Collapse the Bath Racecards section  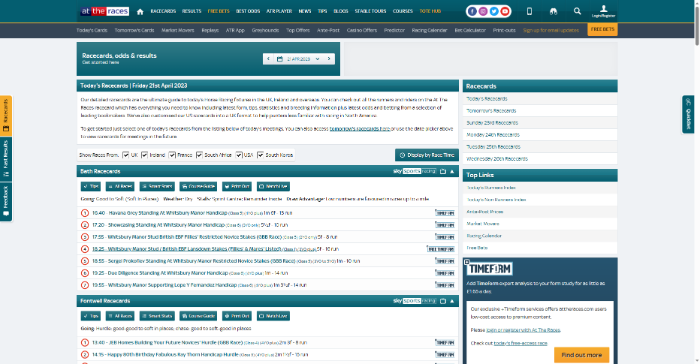click(x=452, y=172)
